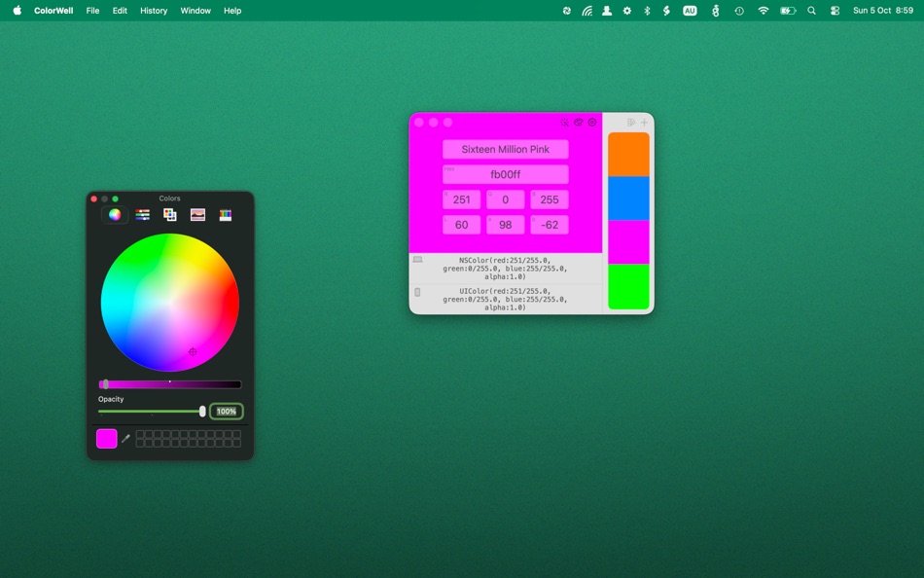This screenshot has height=578, width=924.
Task: Open the Color Sliders view
Action: (142, 215)
